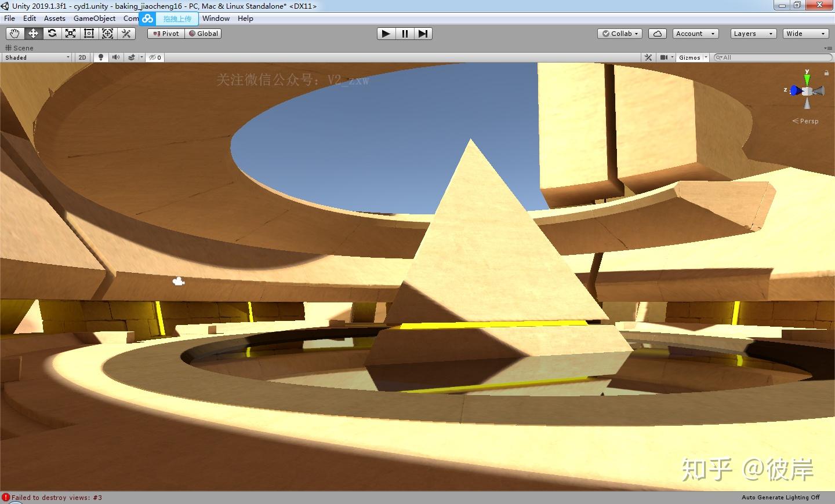Click the Pause button
The height and width of the screenshot is (504, 835).
point(404,34)
